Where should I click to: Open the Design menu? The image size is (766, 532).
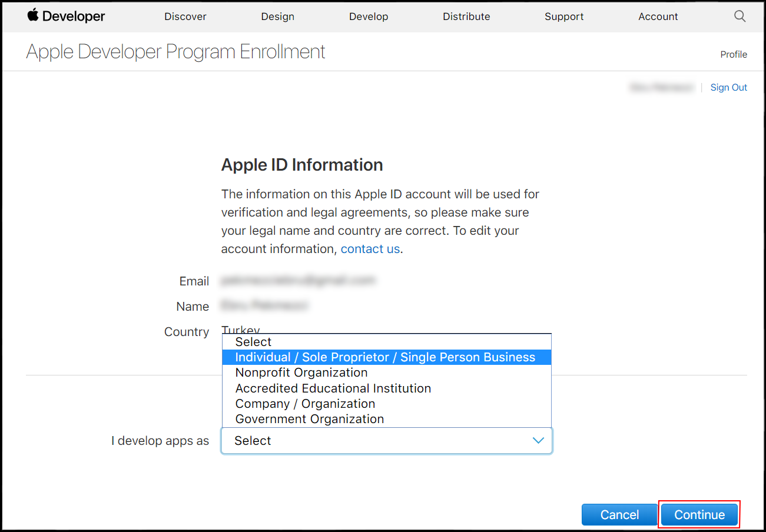coord(278,16)
